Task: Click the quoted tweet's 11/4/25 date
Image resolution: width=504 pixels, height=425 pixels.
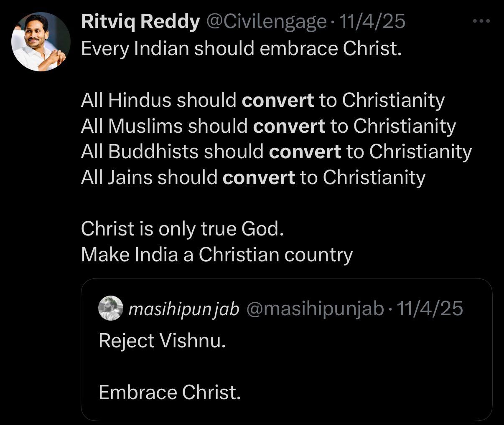Action: [429, 309]
